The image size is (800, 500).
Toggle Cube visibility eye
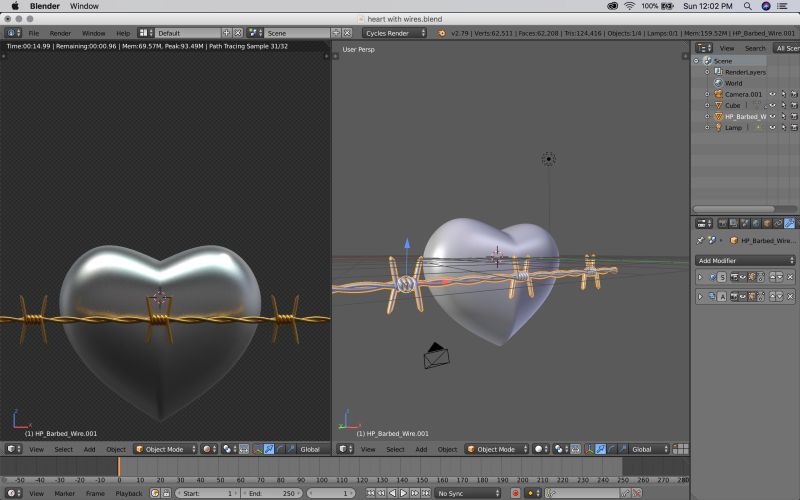772,106
